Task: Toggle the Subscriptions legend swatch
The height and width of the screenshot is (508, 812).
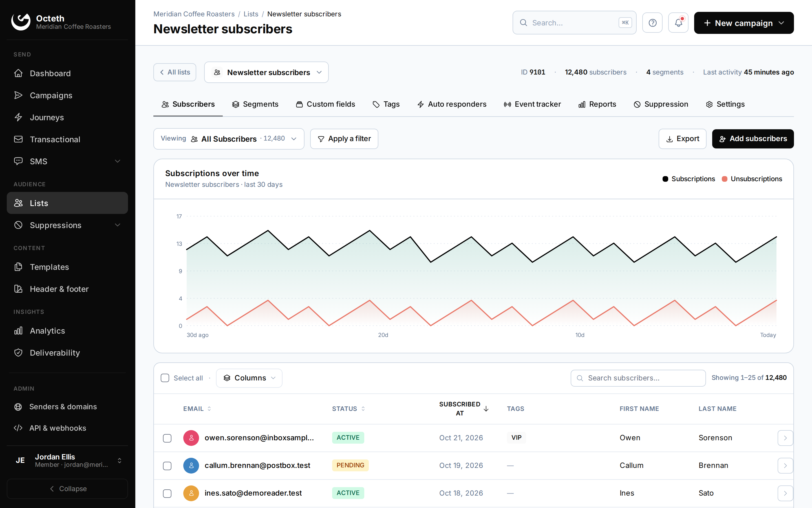Action: (x=665, y=179)
